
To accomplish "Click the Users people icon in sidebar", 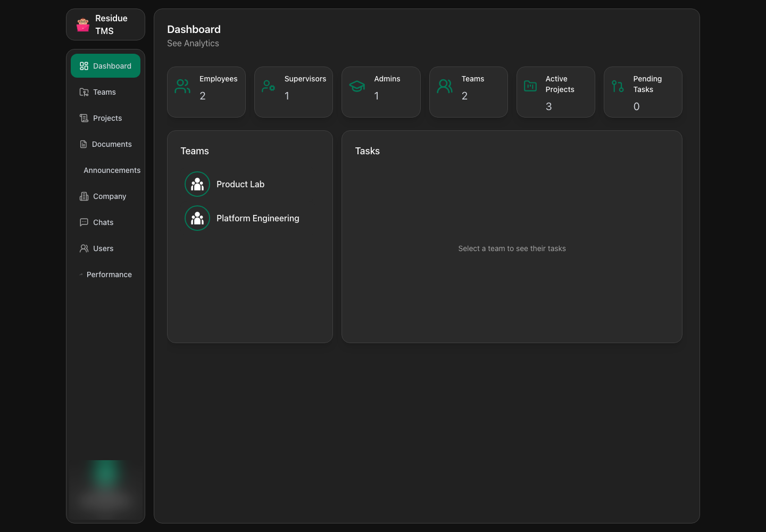I will [84, 248].
